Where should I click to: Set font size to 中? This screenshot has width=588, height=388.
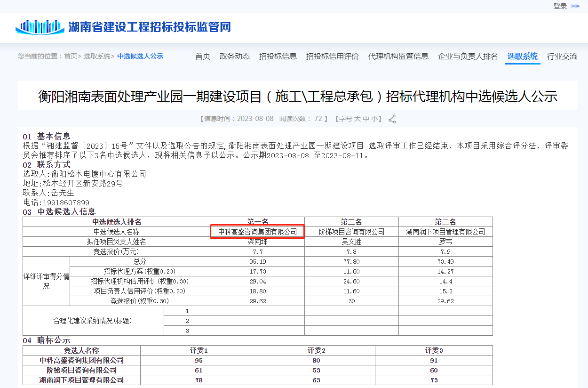point(366,119)
